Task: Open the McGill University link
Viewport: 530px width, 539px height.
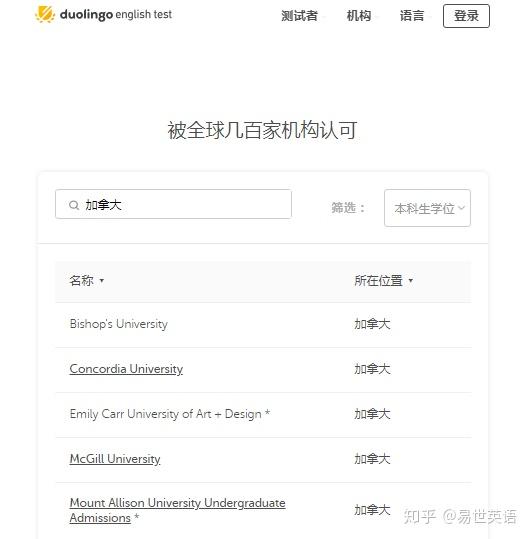Action: [115, 459]
